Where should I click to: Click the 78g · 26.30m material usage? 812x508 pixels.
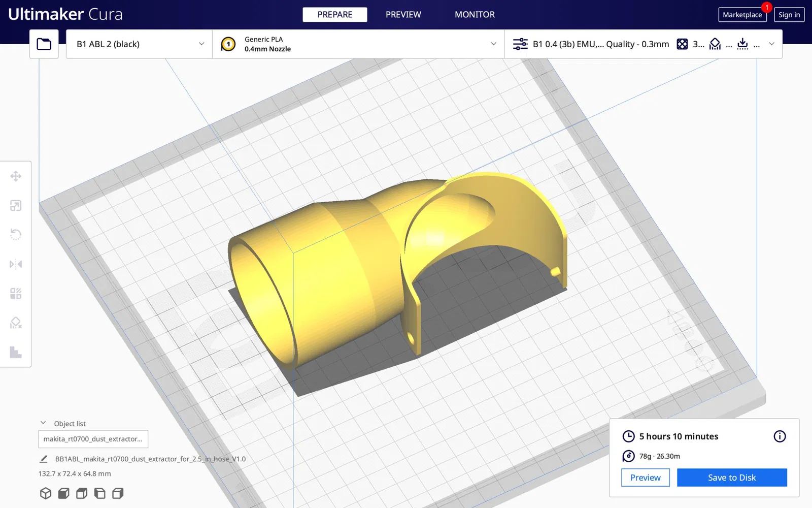click(659, 456)
